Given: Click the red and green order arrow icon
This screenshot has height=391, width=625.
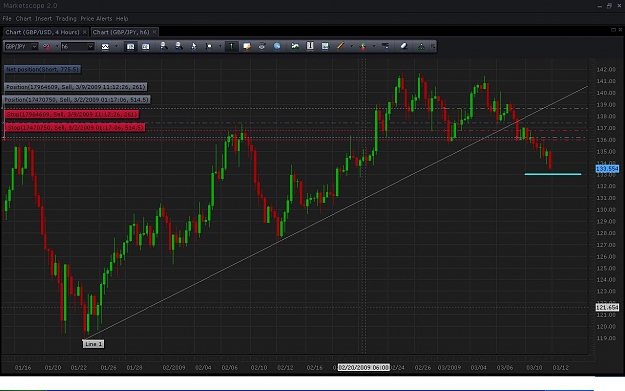Looking at the screenshot, I should (x=363, y=47).
